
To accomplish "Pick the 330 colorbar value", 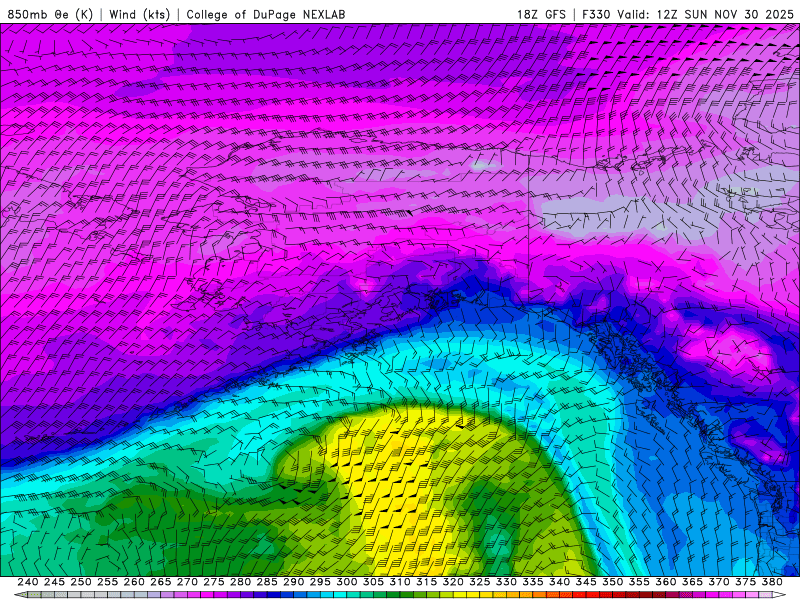I will (x=506, y=582).
